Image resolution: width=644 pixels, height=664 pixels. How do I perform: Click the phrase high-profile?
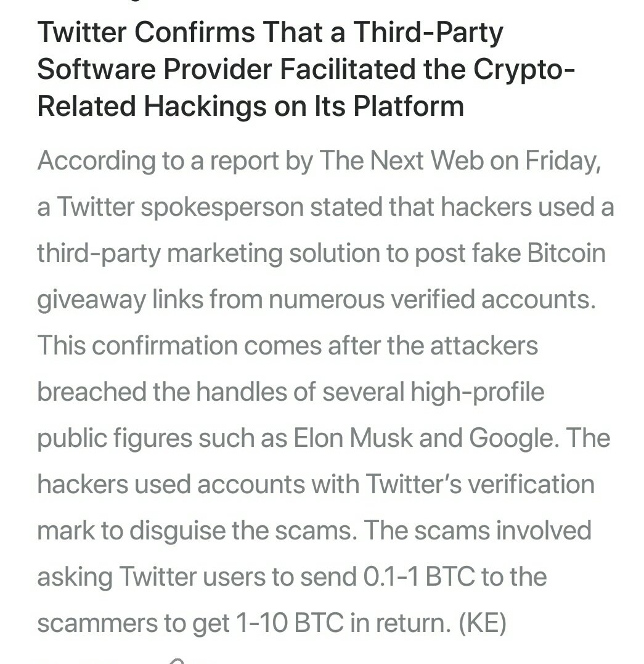point(477,392)
